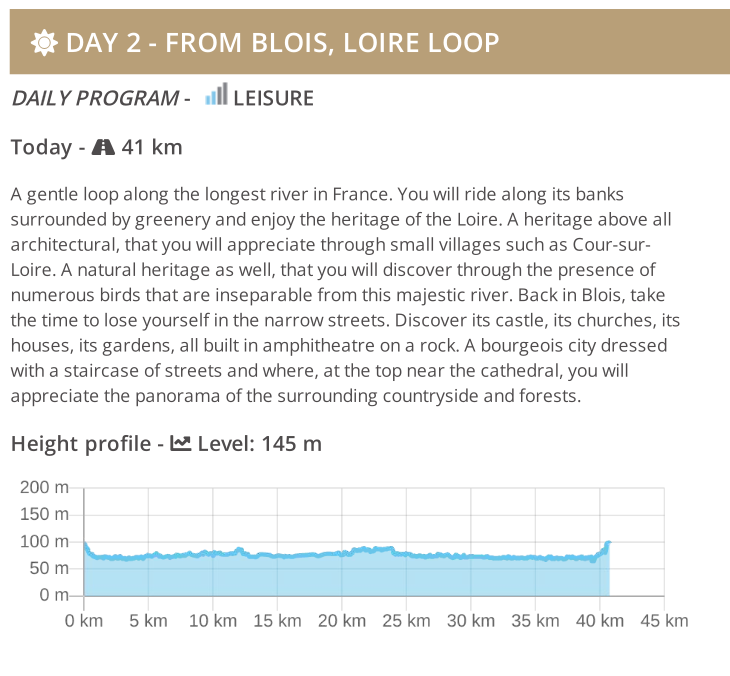The width and height of the screenshot is (730, 676).
Task: Click the elevation profile at the 20 km mark
Action: point(342,553)
